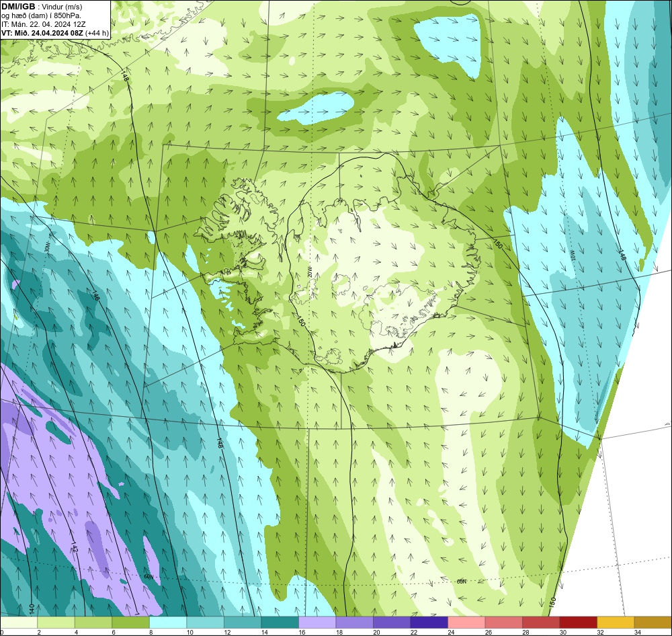Click the 'Vindur (m/s)' label

point(62,7)
